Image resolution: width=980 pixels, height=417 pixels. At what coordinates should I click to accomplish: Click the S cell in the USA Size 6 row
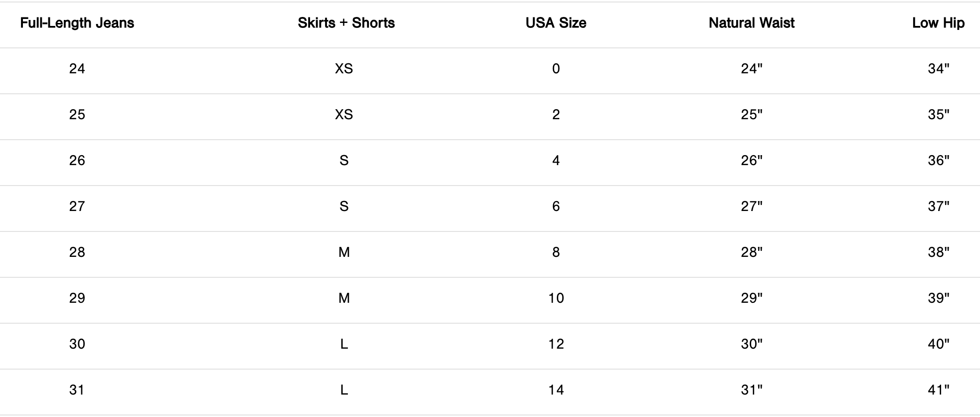[x=344, y=207]
